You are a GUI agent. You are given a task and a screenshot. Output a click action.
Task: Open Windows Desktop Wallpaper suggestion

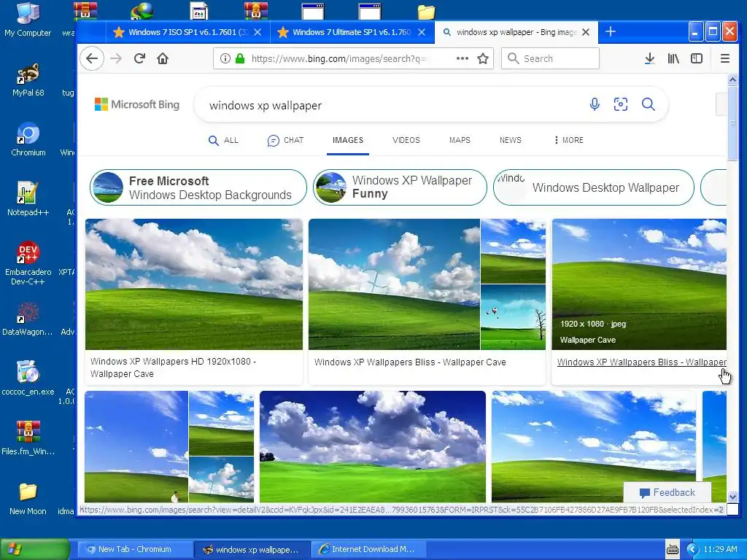(x=594, y=187)
